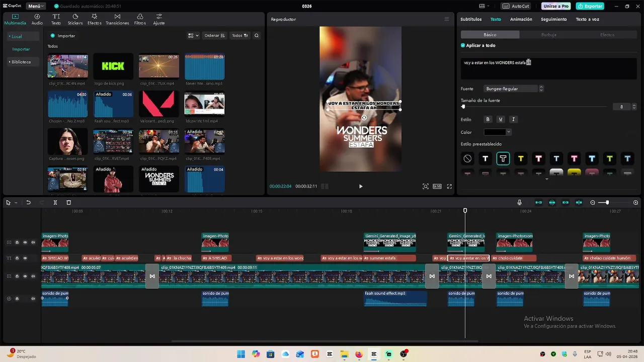644x362 pixels.
Task: Lock the audio track
Action: coord(17,299)
